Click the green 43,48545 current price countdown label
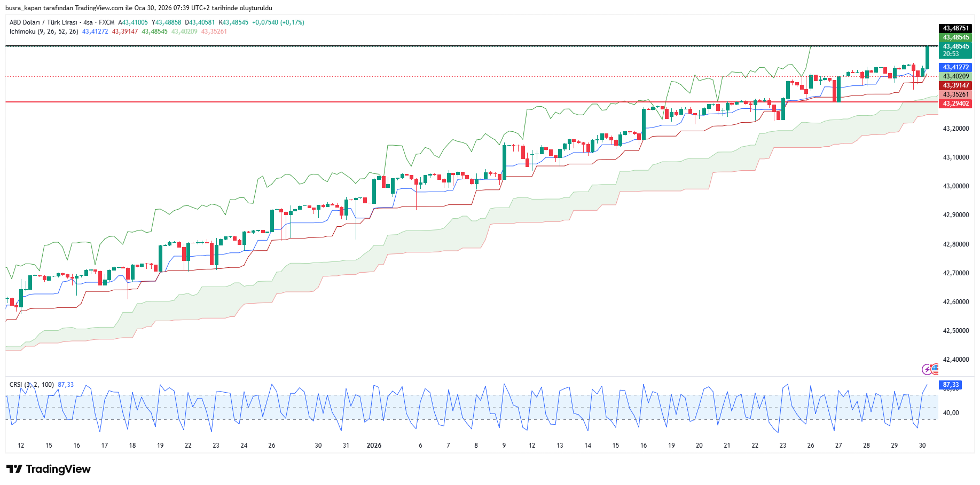The height and width of the screenshot is (485, 980). click(955, 50)
